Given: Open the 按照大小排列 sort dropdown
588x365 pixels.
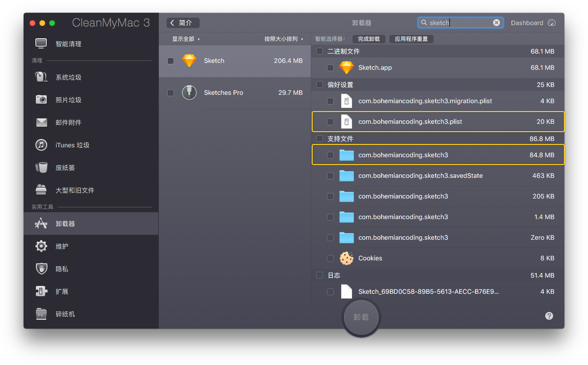Looking at the screenshot, I should coord(284,39).
